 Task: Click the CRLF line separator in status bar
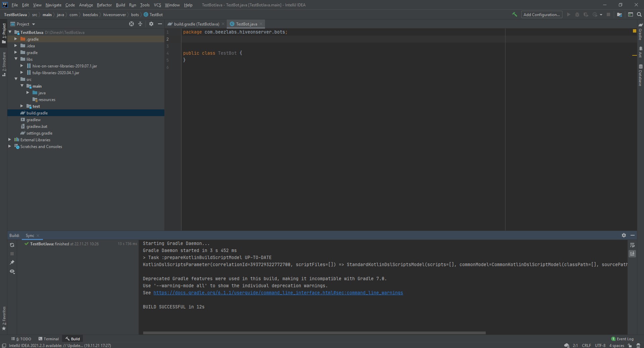[x=586, y=345]
